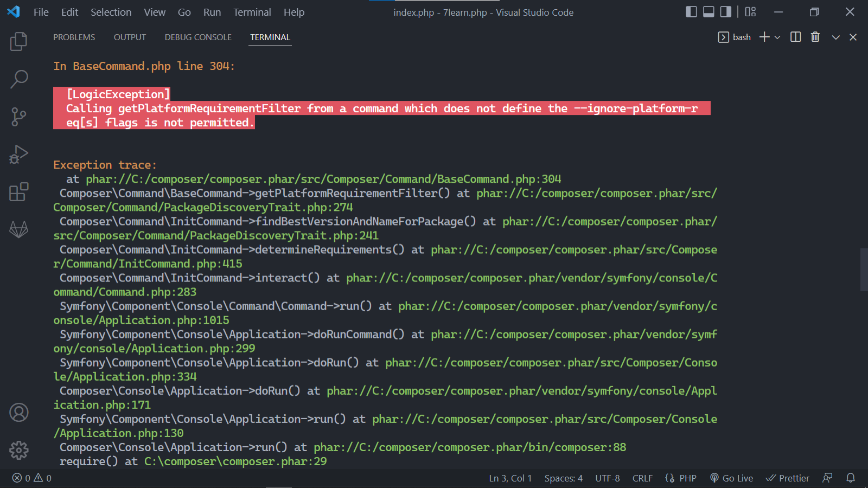Click the errors and warnings status indicator
The width and height of the screenshot is (868, 488).
32,478
